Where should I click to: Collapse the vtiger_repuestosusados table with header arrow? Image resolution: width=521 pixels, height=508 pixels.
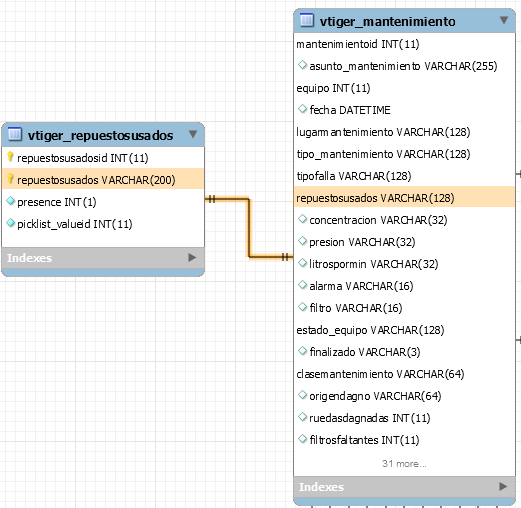coord(193,134)
